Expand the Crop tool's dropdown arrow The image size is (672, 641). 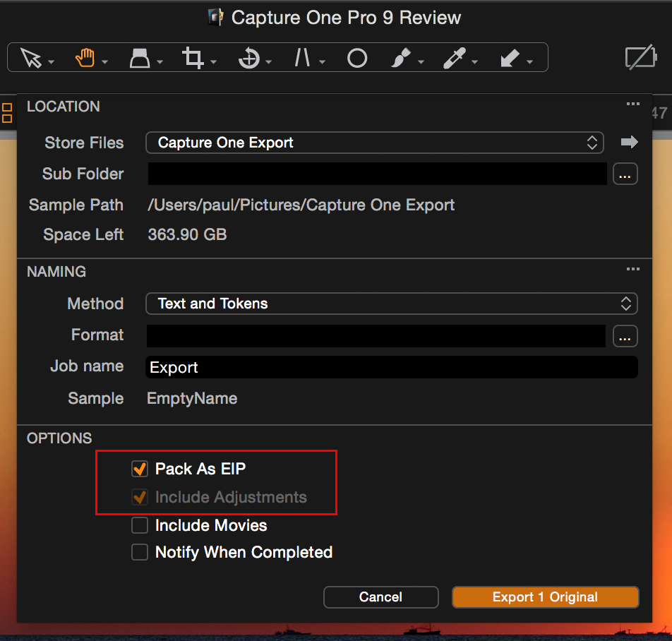(x=213, y=62)
